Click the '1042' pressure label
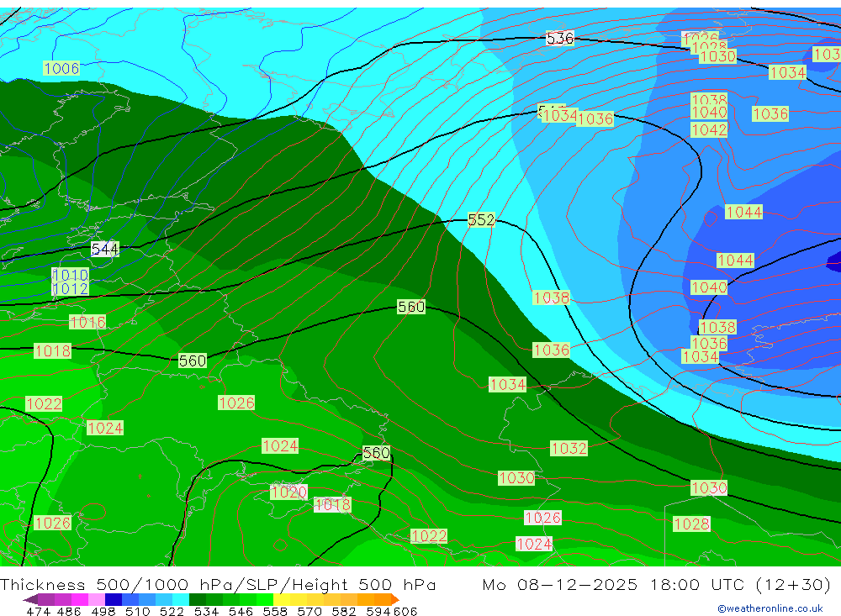841x616 pixels. coord(709,130)
